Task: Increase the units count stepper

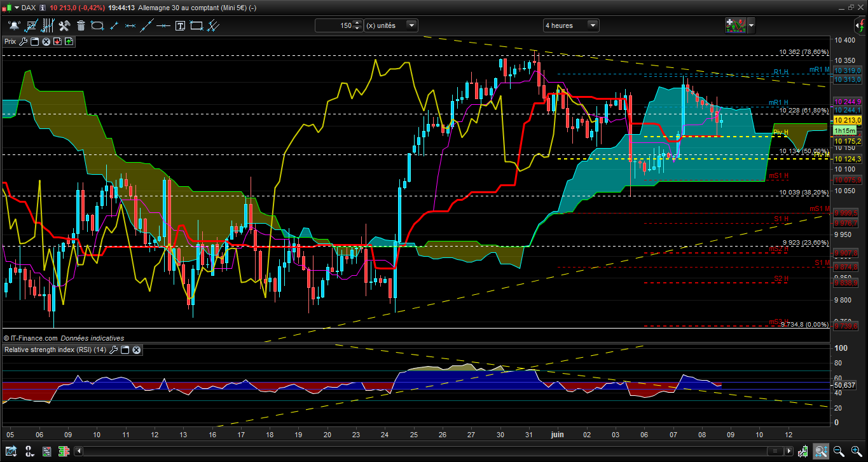Action: tap(358, 23)
